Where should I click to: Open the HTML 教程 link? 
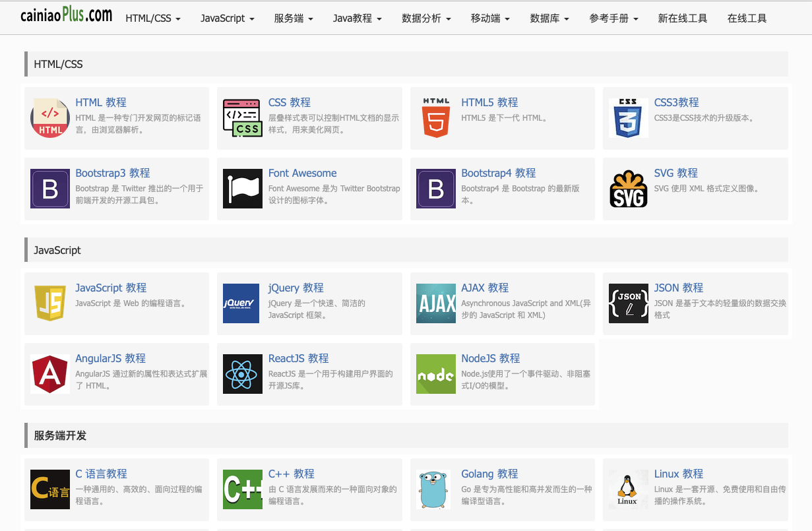(x=101, y=102)
